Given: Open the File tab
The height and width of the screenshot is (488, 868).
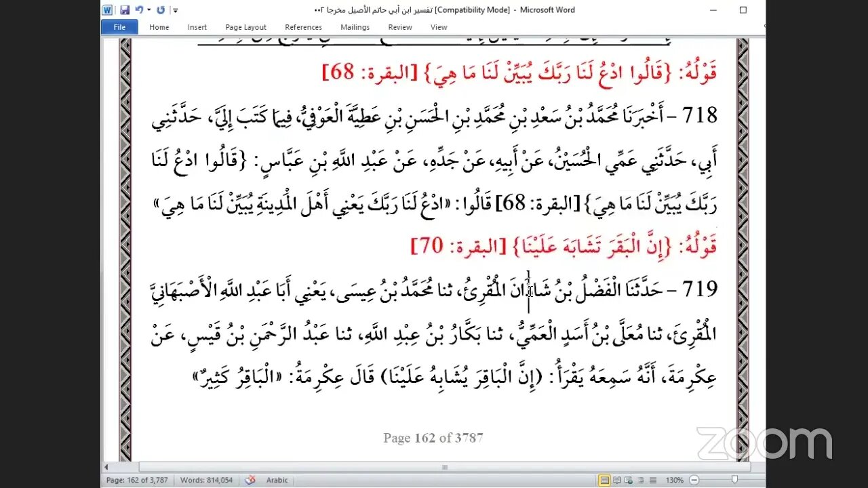Looking at the screenshot, I should pos(119,27).
